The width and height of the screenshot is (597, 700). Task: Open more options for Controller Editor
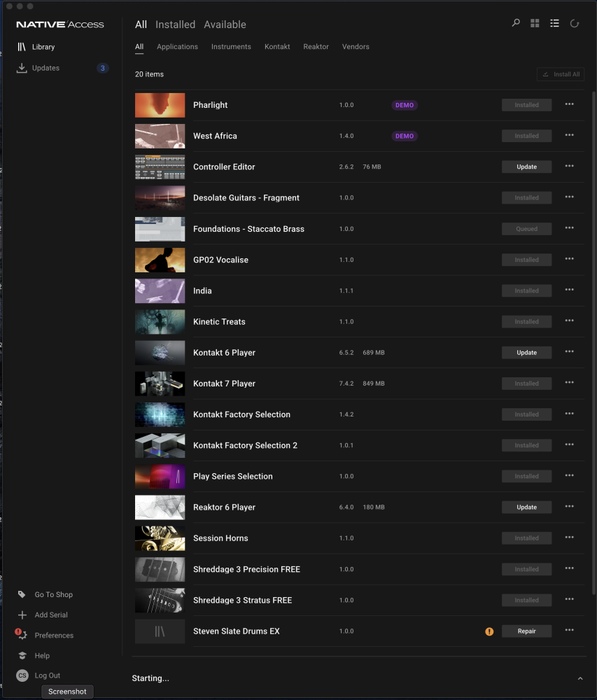[x=569, y=166]
